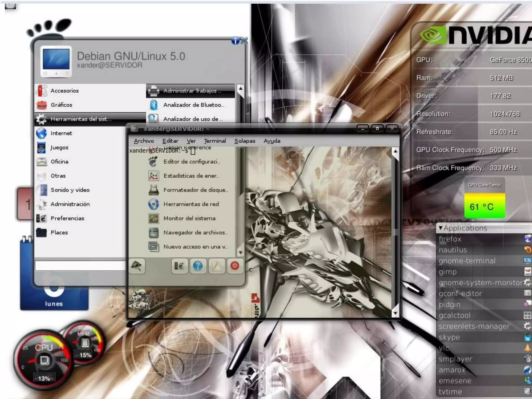Open the Ayuda menu in terminal

[x=272, y=141]
